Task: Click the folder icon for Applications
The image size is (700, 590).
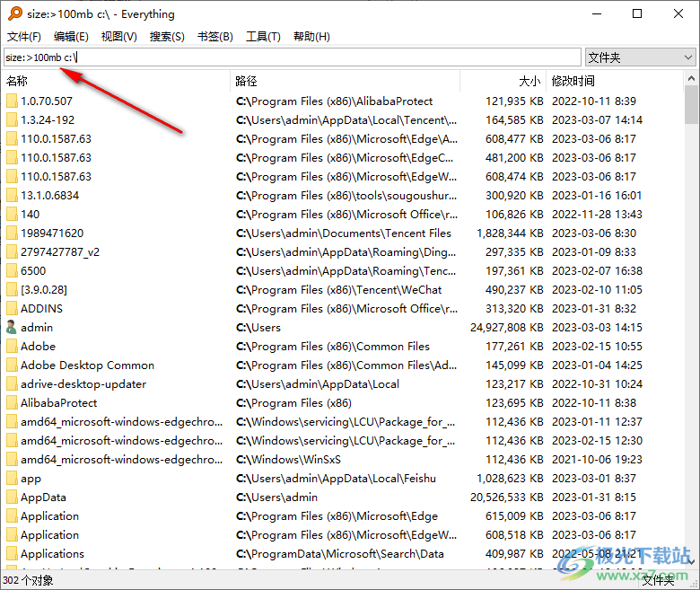Action: [12, 554]
